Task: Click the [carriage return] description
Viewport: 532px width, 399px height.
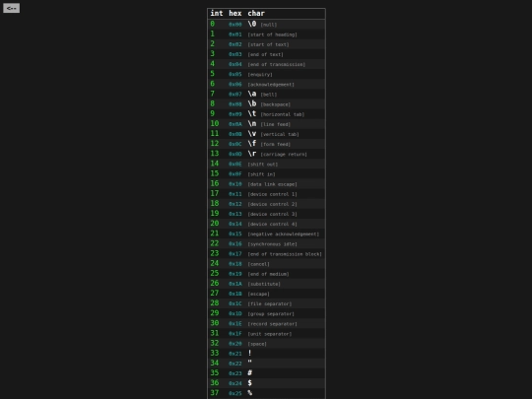Action: point(284,155)
